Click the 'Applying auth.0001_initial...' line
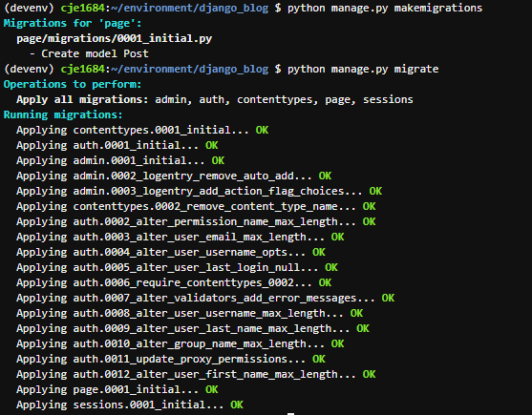Screen dimensions: 532x415 (117, 145)
